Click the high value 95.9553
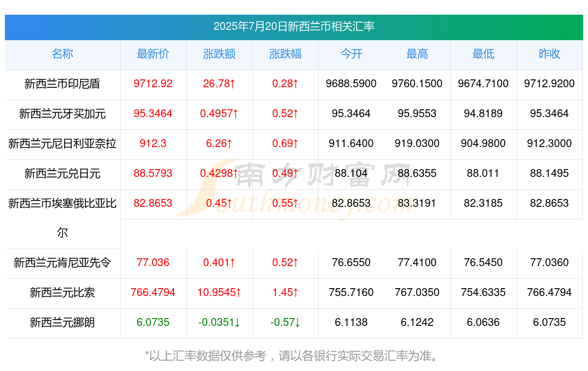 (x=417, y=114)
